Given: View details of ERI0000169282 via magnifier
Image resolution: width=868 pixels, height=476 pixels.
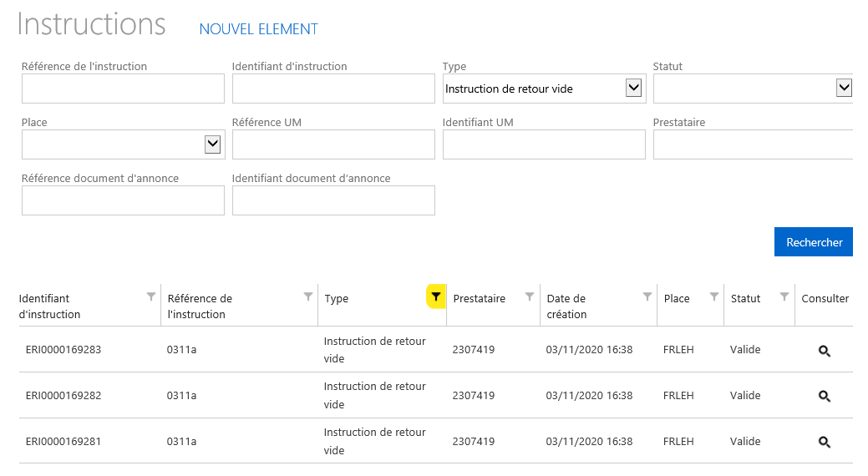Looking at the screenshot, I should coord(825,397).
